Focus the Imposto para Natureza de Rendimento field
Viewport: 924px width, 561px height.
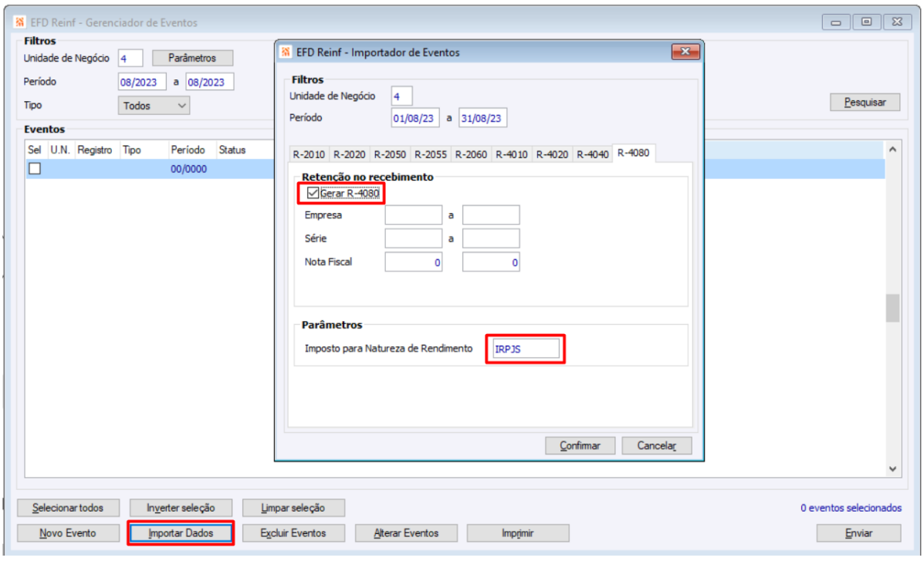click(x=525, y=349)
